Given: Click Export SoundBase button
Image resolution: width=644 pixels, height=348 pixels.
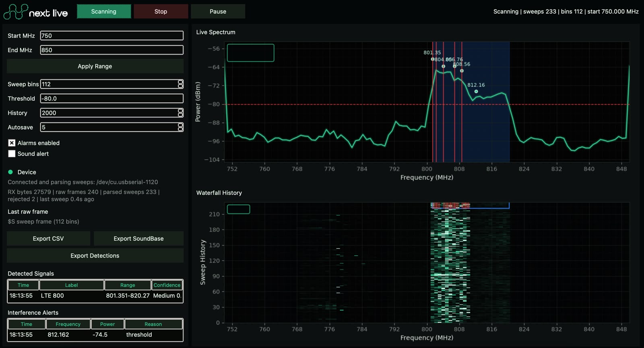Looking at the screenshot, I should point(138,239).
